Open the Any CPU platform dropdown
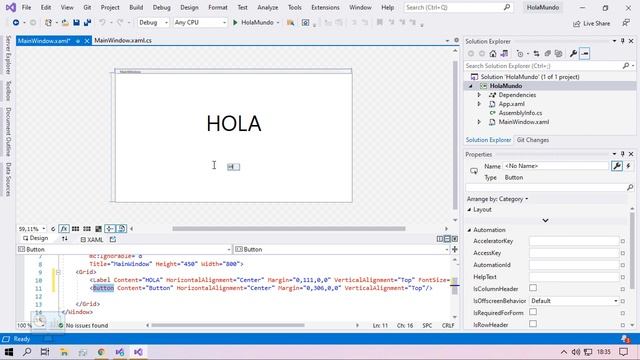This screenshot has height=360, width=640. (200, 23)
